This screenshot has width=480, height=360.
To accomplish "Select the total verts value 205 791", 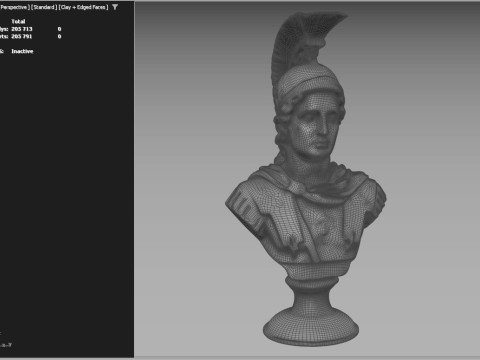I will click(22, 36).
